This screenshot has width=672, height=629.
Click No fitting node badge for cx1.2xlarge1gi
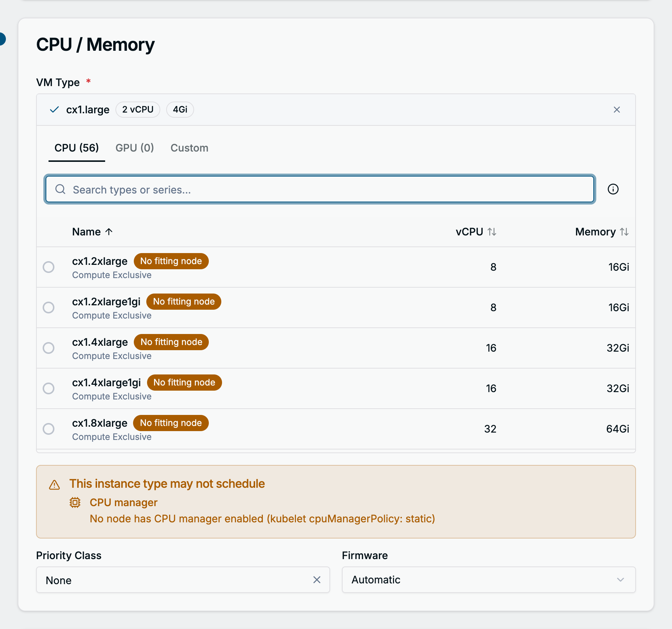tap(184, 302)
